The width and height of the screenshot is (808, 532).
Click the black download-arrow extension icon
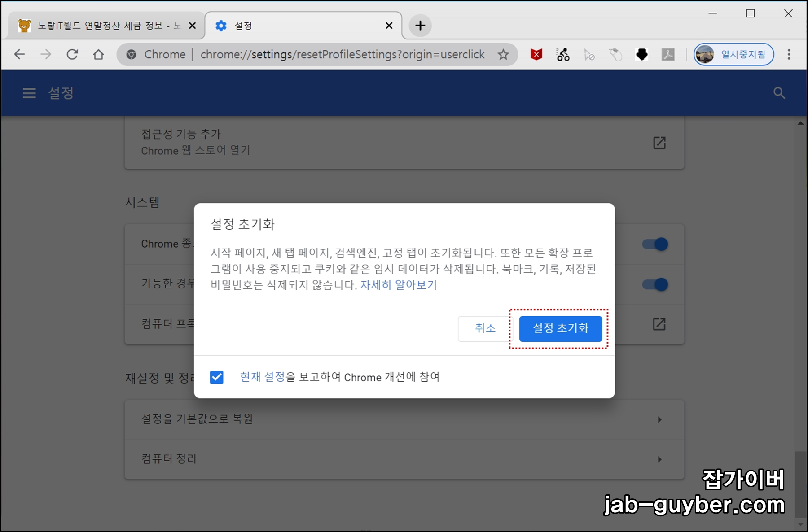(x=641, y=54)
